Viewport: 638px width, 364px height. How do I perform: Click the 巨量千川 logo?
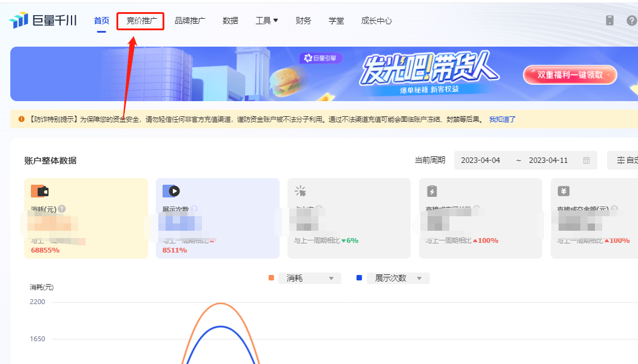(x=42, y=20)
